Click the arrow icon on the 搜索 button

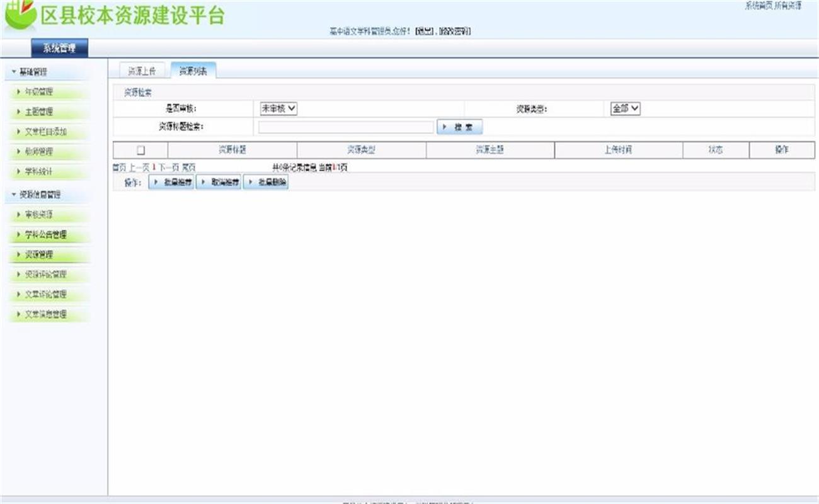[445, 127]
